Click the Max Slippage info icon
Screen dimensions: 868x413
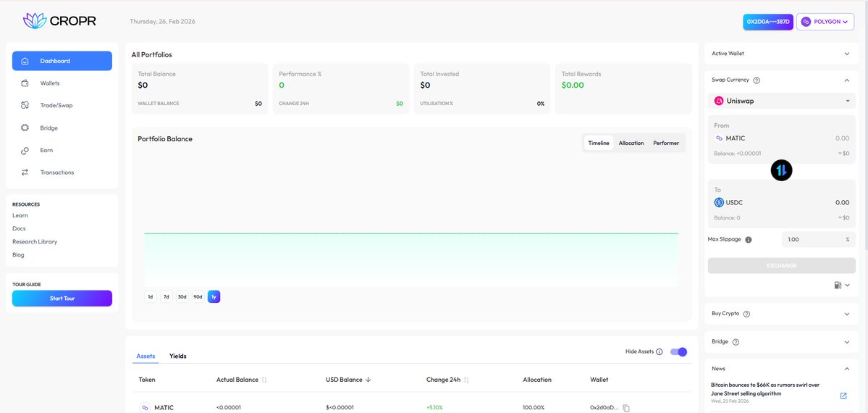pos(749,240)
